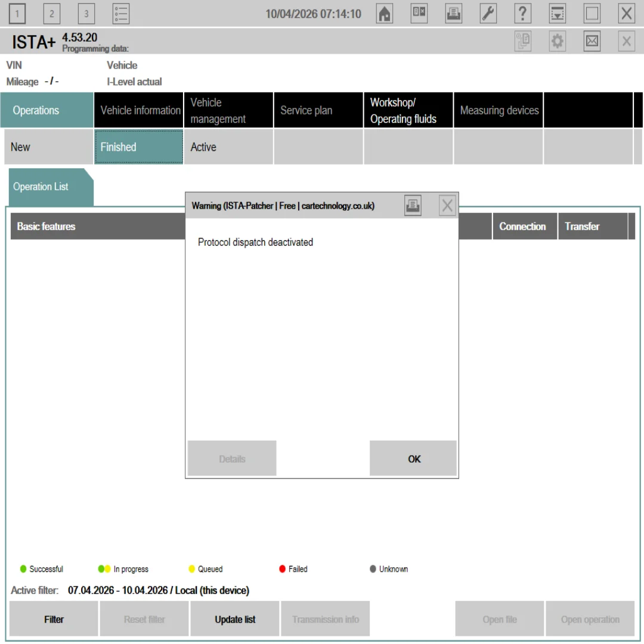
Task: Select session slot 1 icon
Action: 17,14
